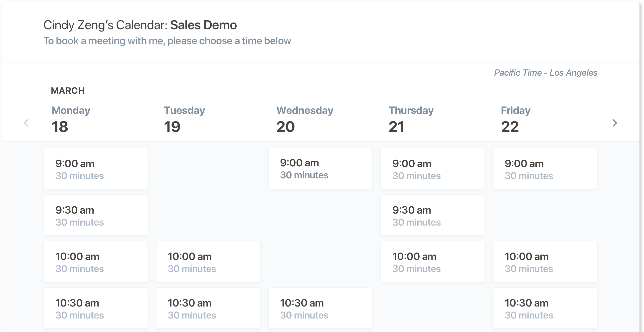Select Thursday 9:30 am slot
Screen dimensions: 644x332
tap(433, 215)
